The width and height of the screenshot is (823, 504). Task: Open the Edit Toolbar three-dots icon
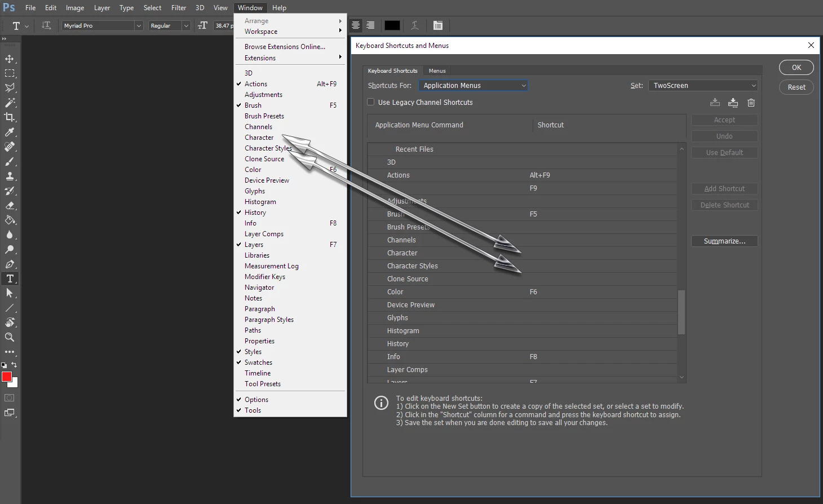(x=10, y=352)
